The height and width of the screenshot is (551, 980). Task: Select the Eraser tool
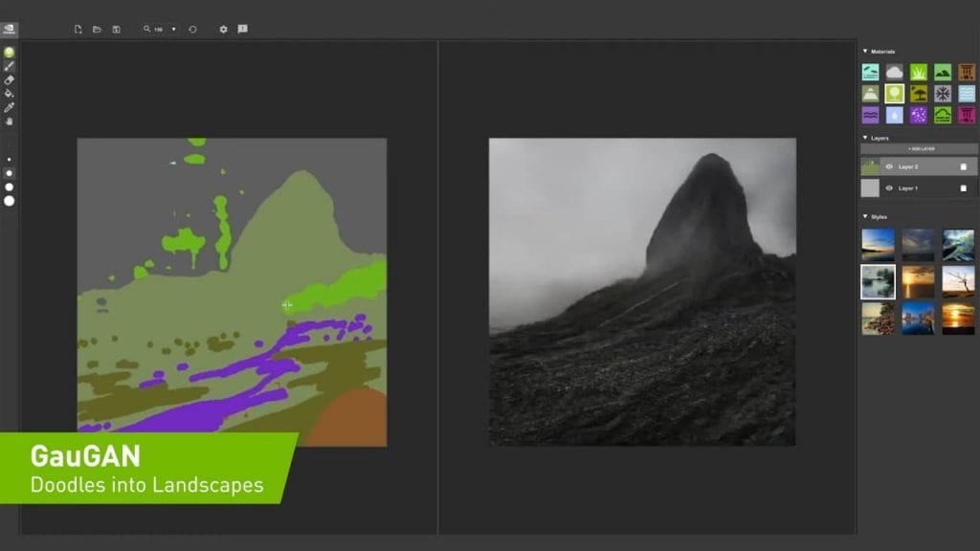coord(10,80)
